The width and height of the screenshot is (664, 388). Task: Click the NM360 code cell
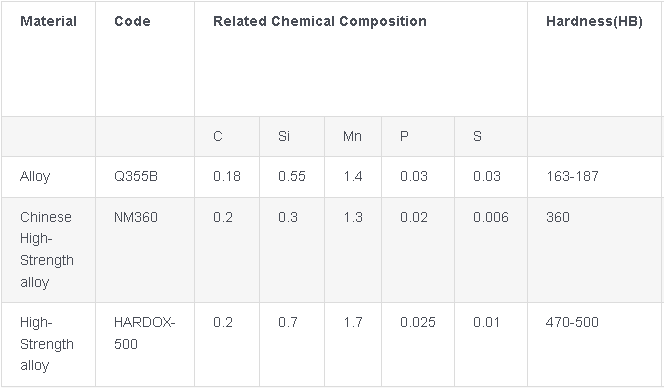[136, 217]
